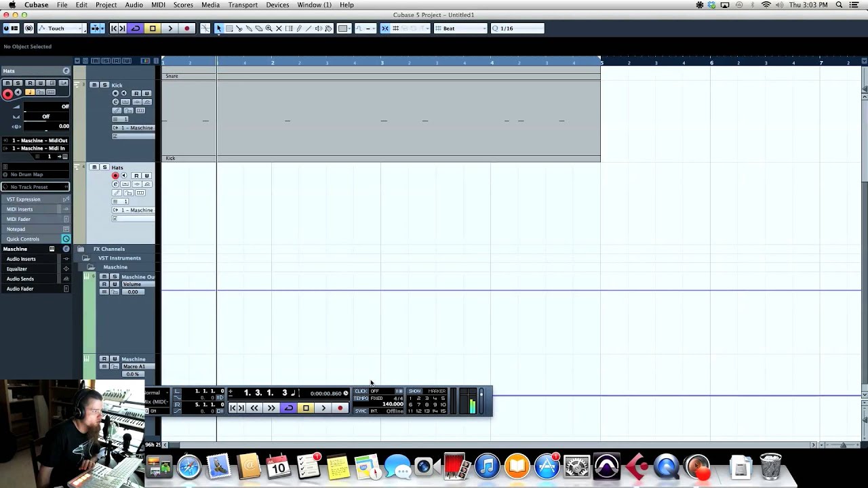Select the Zoom magnifier tool

click(269, 28)
